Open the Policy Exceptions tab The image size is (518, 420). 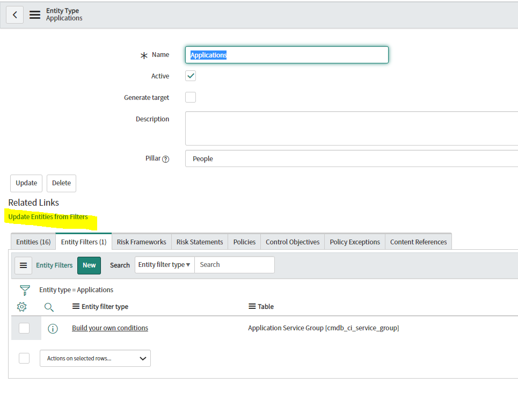click(354, 242)
